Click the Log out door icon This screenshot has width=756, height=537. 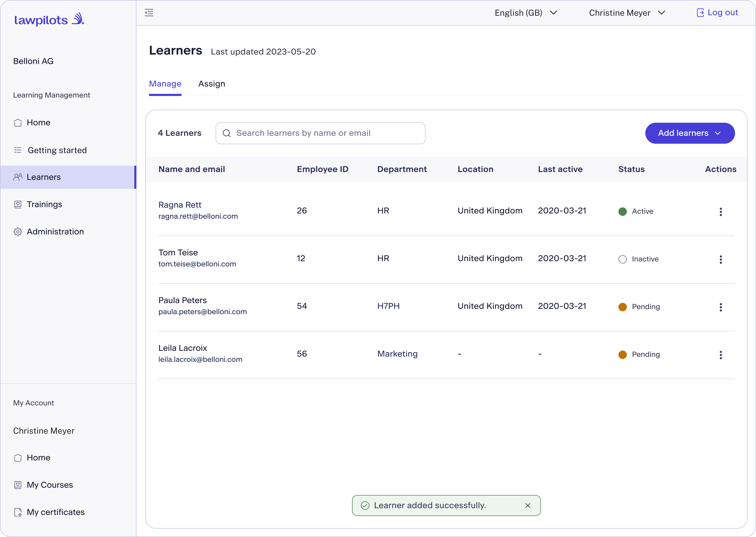pos(700,13)
